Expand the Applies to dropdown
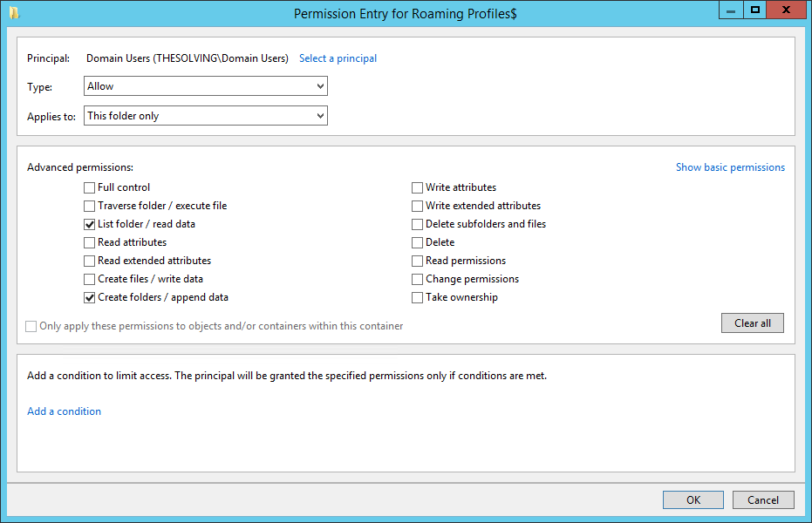The height and width of the screenshot is (523, 812). click(206, 115)
